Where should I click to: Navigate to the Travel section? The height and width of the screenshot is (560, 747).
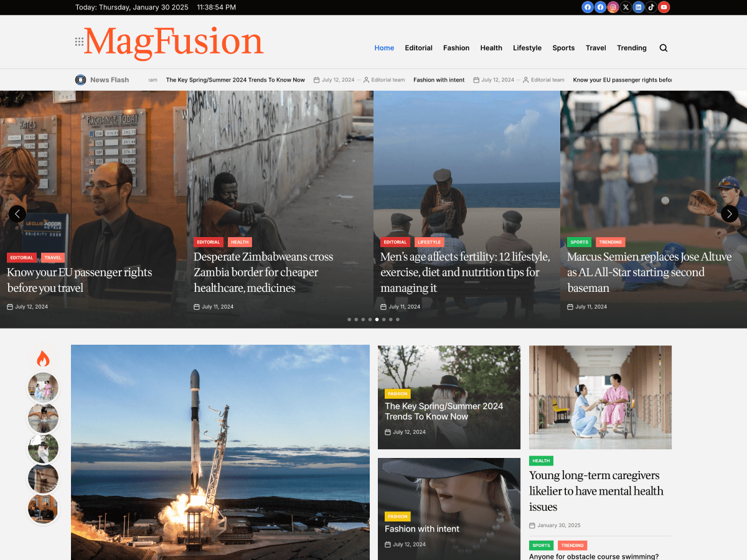pos(596,48)
